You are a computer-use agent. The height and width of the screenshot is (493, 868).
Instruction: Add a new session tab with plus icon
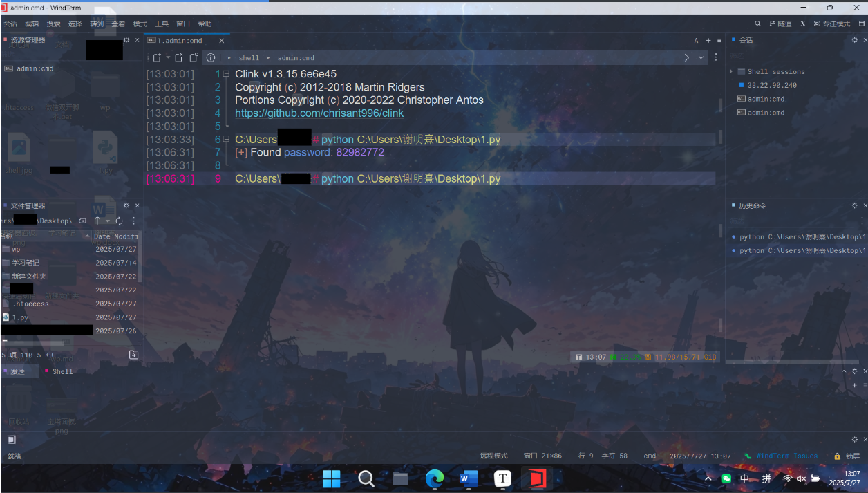[708, 41]
